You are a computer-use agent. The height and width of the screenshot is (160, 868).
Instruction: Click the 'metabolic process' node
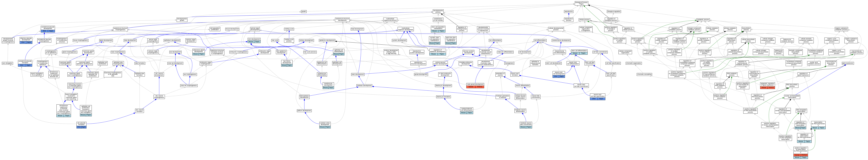point(703,20)
